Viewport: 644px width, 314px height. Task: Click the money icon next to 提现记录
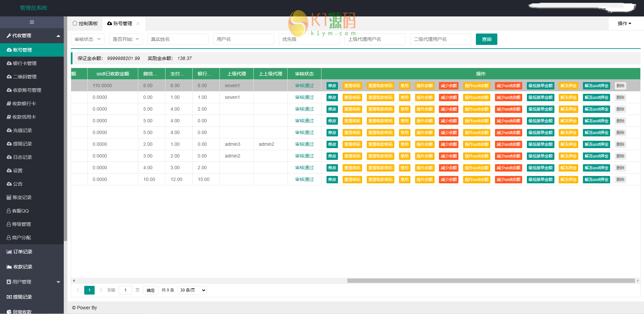[x=9, y=297]
